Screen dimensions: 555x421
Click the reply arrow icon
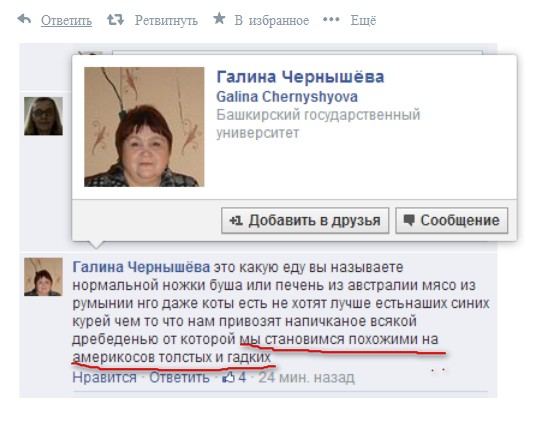click(x=24, y=19)
